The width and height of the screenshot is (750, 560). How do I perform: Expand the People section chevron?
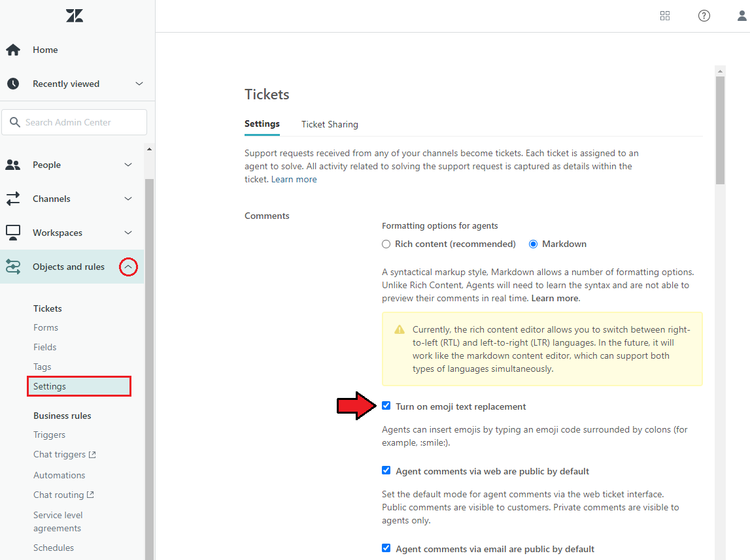(x=128, y=165)
